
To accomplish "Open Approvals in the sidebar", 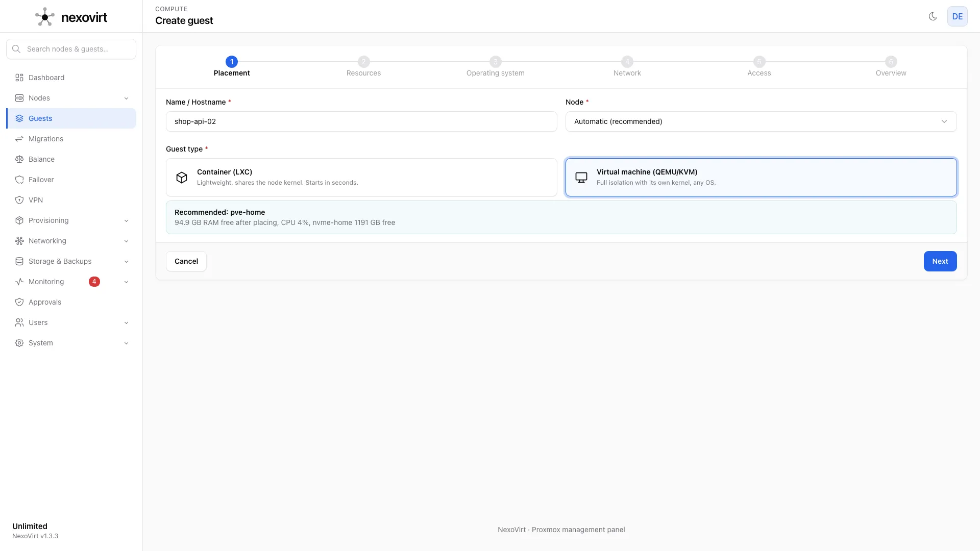I will [71, 302].
